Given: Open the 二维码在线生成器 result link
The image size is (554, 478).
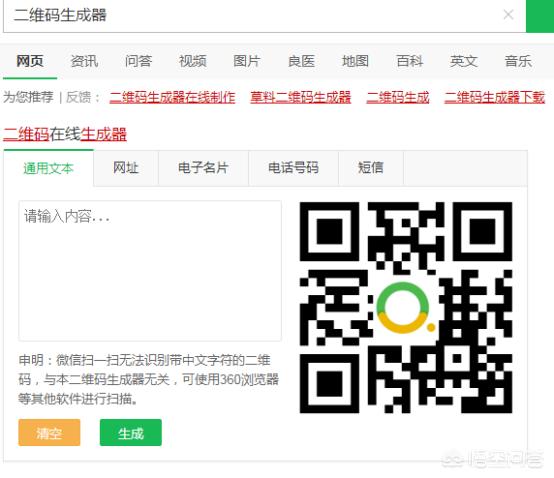Looking at the screenshot, I should click(65, 134).
